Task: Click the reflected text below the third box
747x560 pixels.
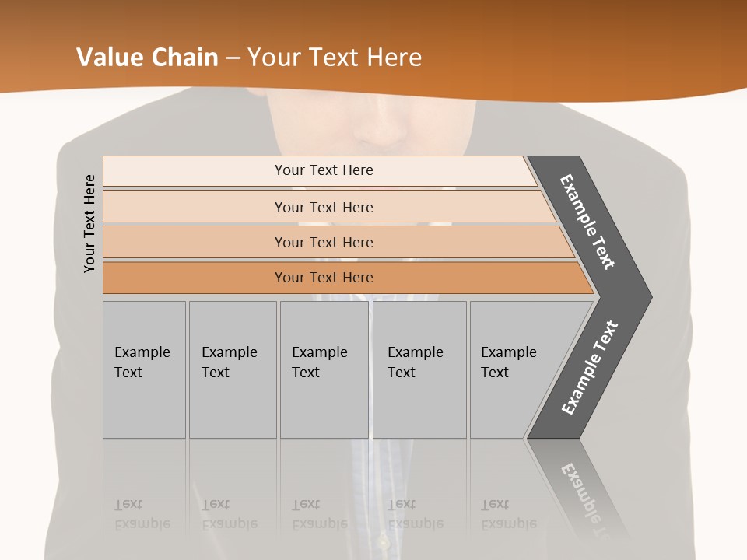Action: click(x=319, y=514)
